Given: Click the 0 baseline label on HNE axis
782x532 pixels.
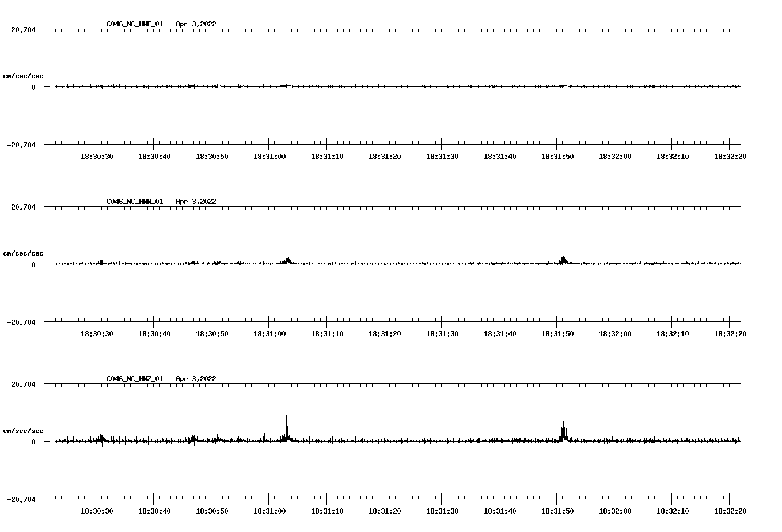Looking at the screenshot, I should coord(33,87).
